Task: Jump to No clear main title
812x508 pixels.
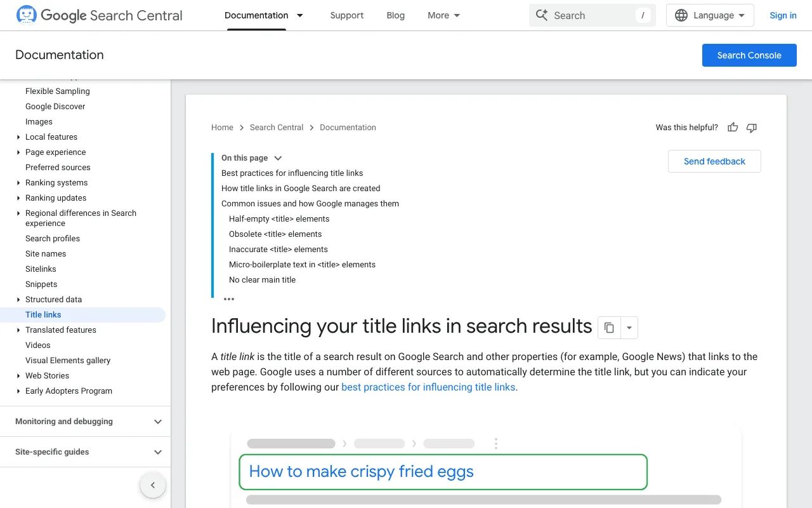Action: 262,280
